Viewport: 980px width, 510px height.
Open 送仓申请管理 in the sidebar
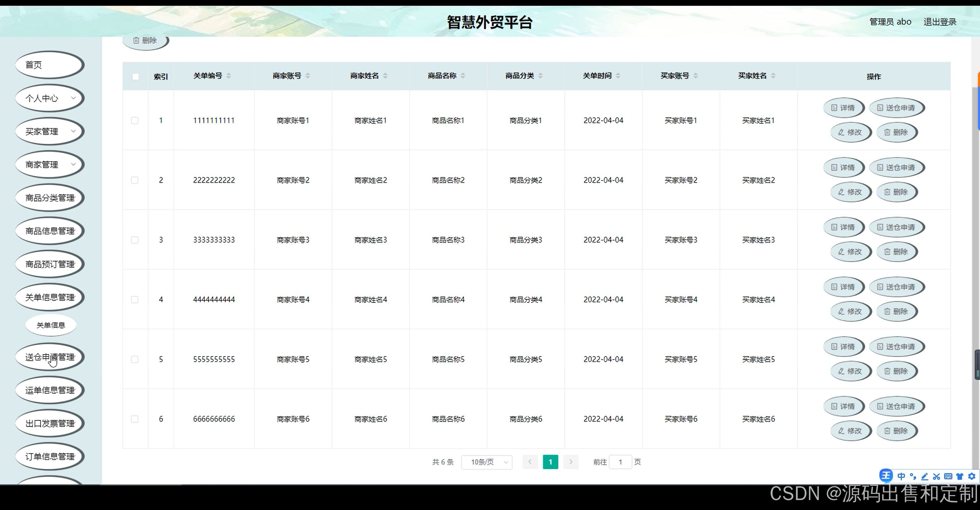(49, 357)
